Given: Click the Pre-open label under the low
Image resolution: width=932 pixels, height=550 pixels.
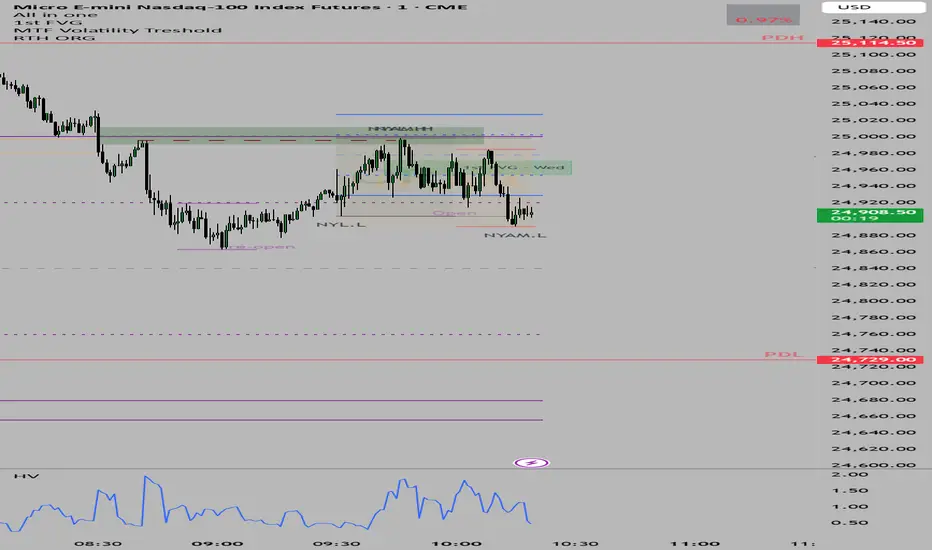Looking at the screenshot, I should coord(260,247).
